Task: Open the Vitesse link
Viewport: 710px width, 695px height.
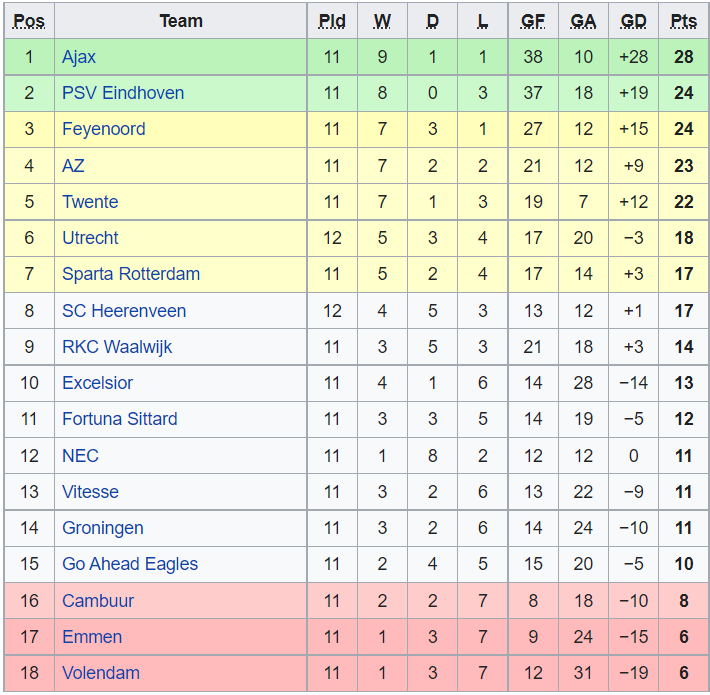Action: (x=90, y=492)
